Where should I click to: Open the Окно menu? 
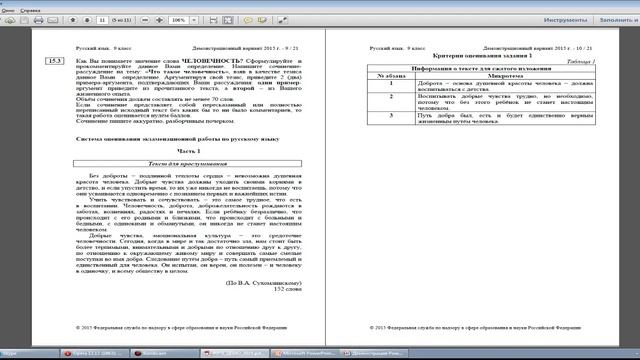(8, 11)
